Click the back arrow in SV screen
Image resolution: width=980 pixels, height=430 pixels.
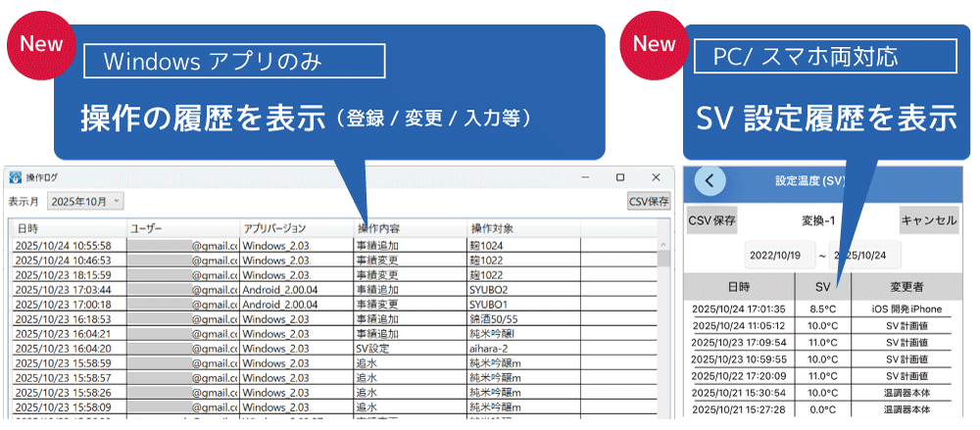point(710,181)
